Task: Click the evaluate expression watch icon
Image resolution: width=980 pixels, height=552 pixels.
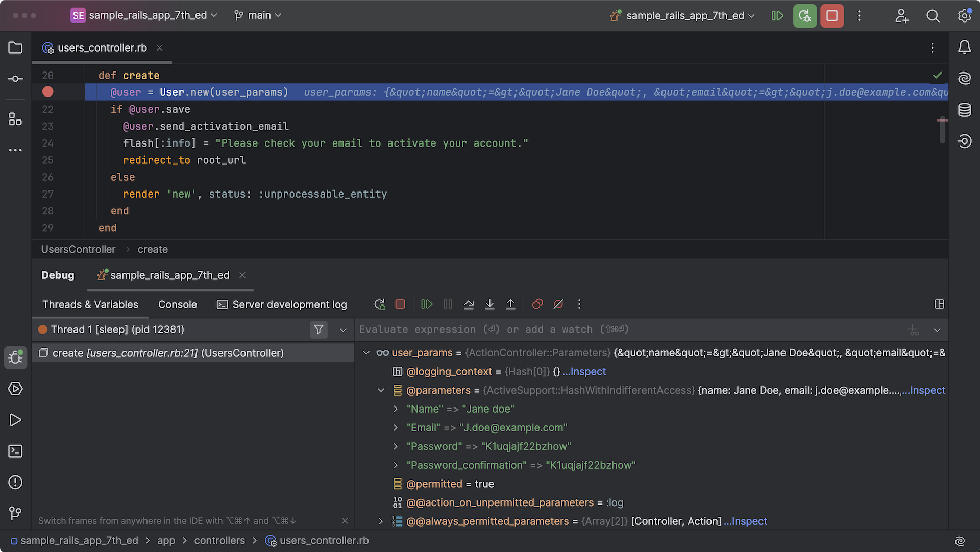Action: click(913, 329)
